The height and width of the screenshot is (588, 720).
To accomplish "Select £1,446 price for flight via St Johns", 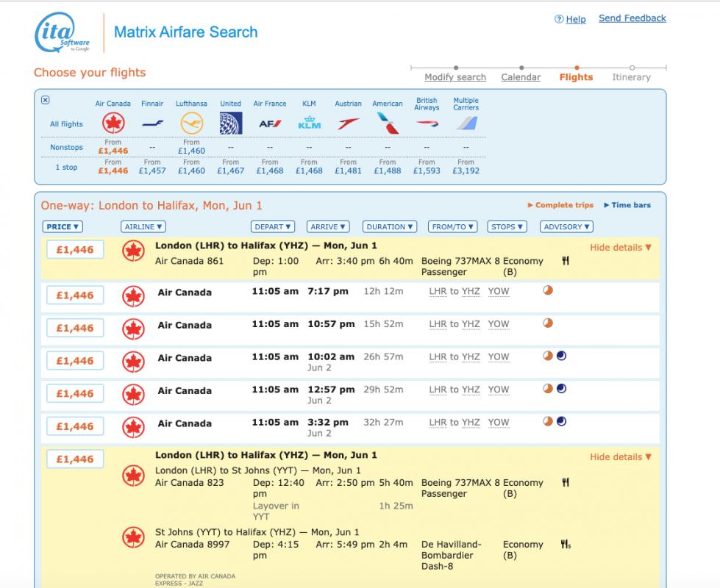I will click(75, 459).
